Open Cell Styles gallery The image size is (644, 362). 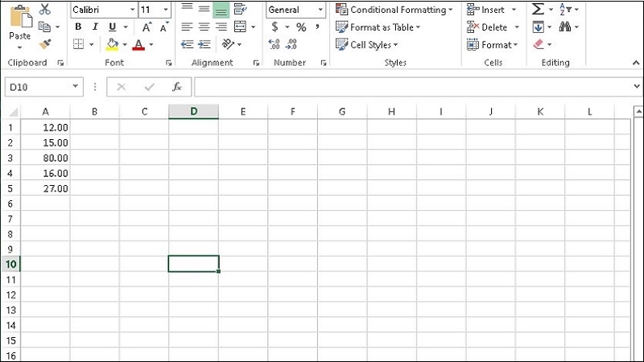click(x=367, y=44)
